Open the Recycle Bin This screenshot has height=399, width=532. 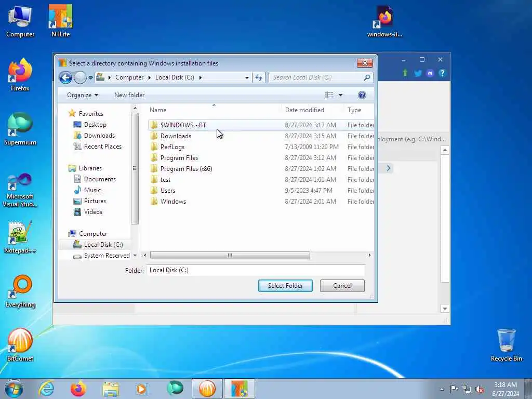click(506, 345)
